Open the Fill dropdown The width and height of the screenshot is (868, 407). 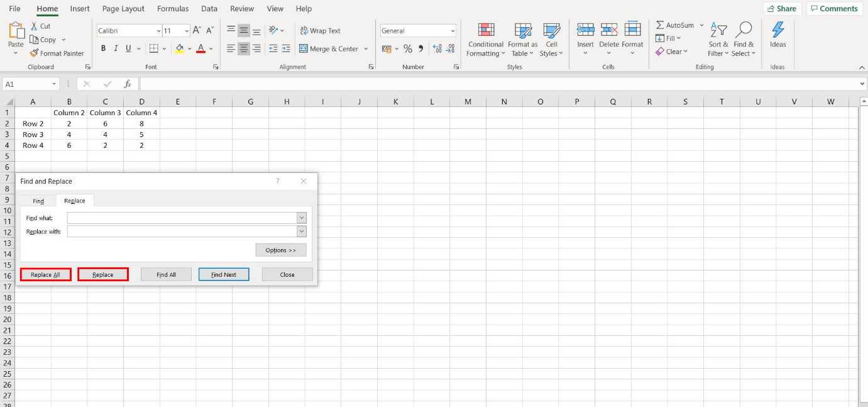[668, 38]
